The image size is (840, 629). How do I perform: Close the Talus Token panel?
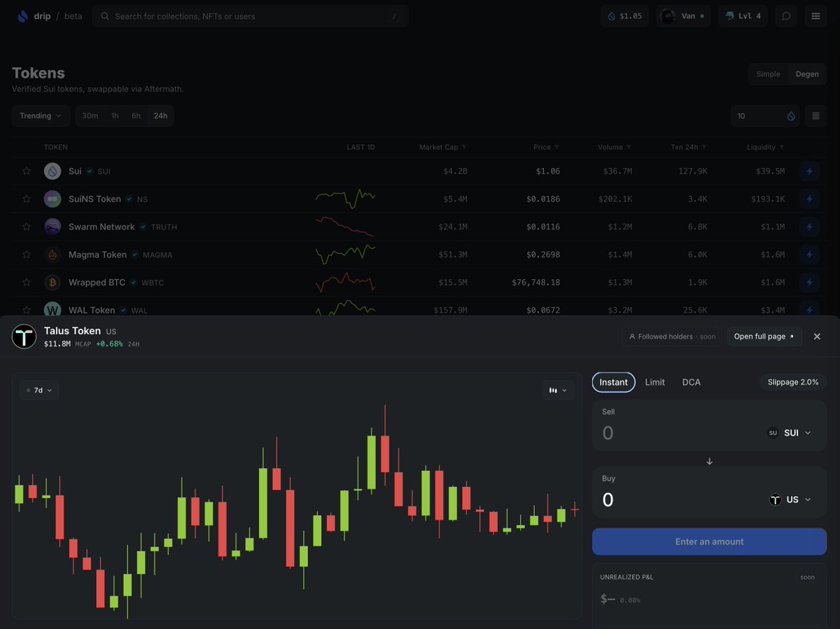[817, 337]
